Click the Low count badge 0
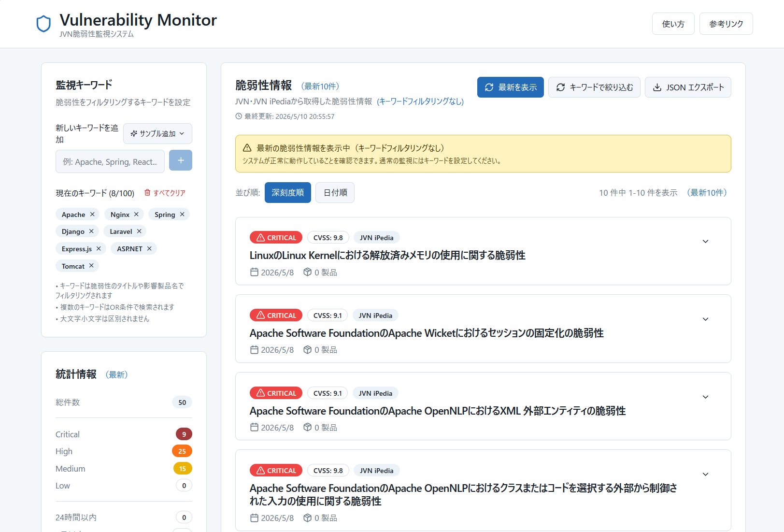 184,485
